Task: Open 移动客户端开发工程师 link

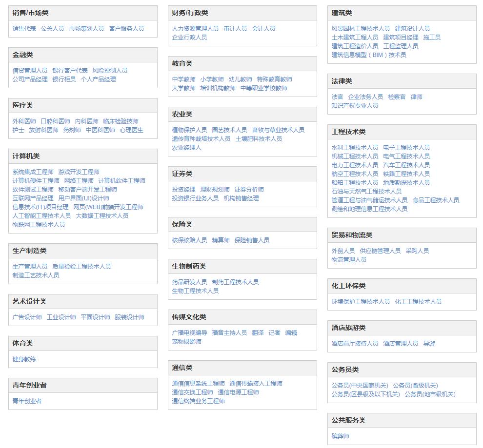Action: click(87, 190)
